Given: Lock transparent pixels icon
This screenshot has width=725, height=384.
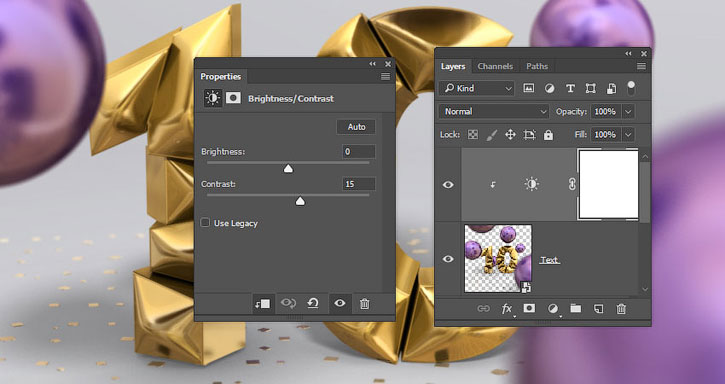Looking at the screenshot, I should [x=473, y=135].
